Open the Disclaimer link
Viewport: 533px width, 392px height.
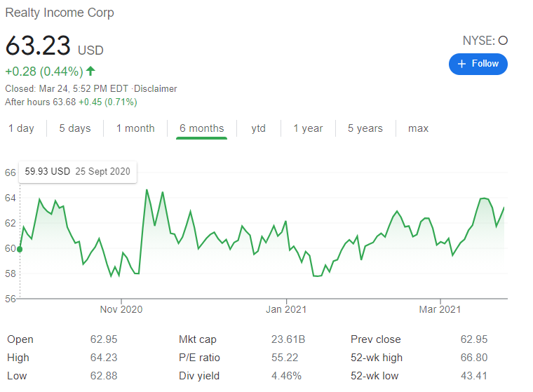pyautogui.click(x=156, y=89)
